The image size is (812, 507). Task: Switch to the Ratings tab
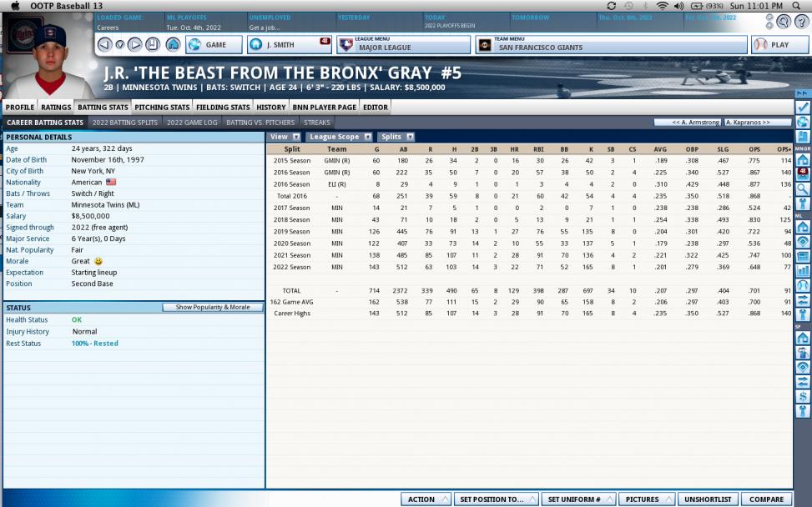56,107
